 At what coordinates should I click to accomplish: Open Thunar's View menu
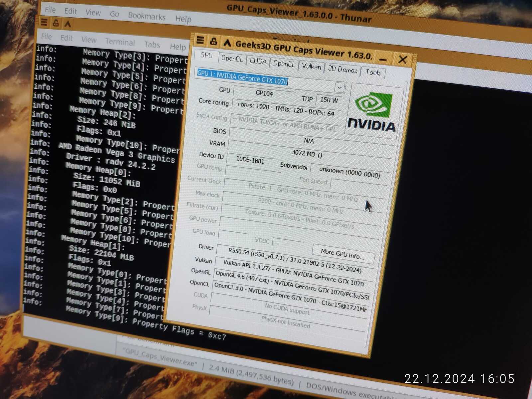(x=93, y=13)
